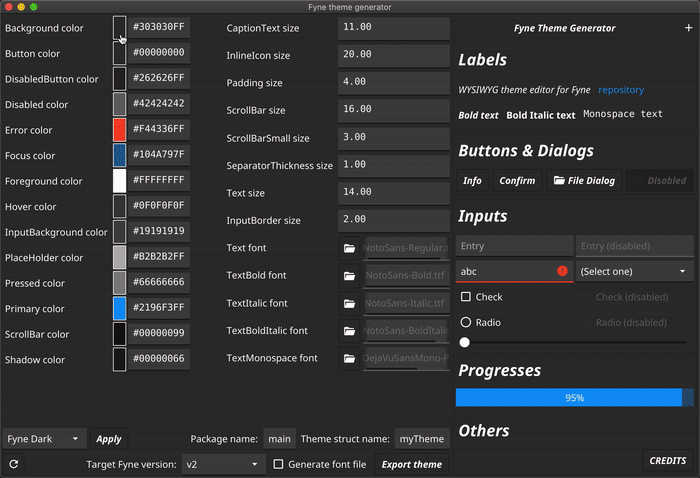Click the Entry input field
The width and height of the screenshot is (700, 478).
514,246
